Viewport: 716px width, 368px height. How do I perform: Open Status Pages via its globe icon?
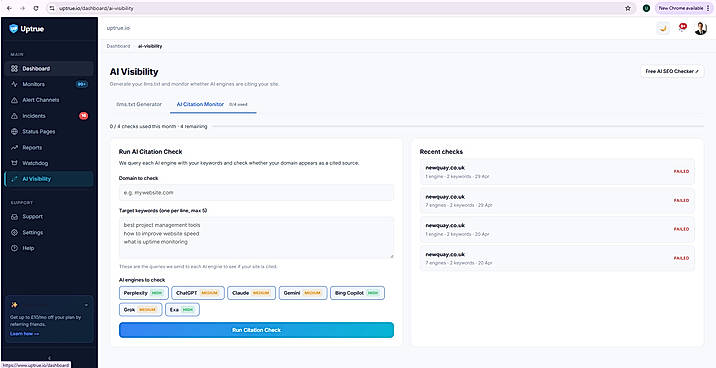(x=14, y=131)
